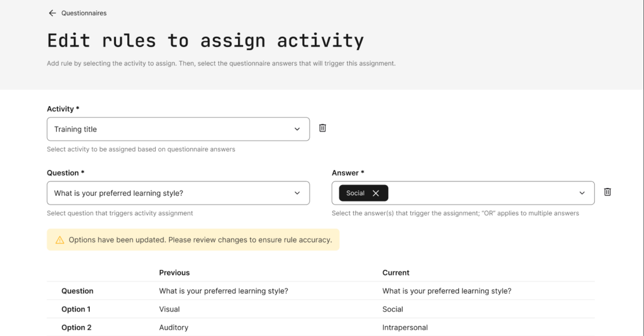Click 'Intrapersonal' in the Current column

[x=405, y=327]
